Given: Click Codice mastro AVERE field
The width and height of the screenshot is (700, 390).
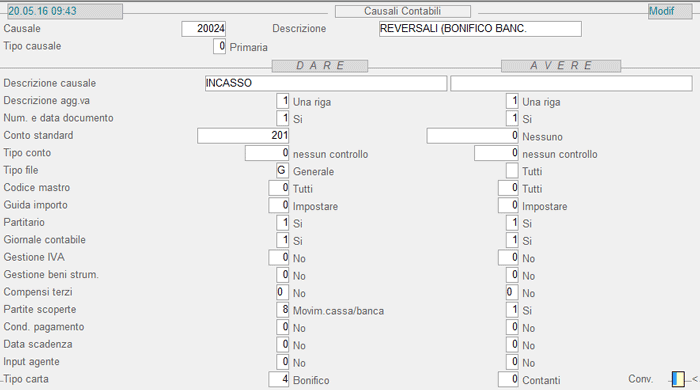Looking at the screenshot, I should pos(508,187).
